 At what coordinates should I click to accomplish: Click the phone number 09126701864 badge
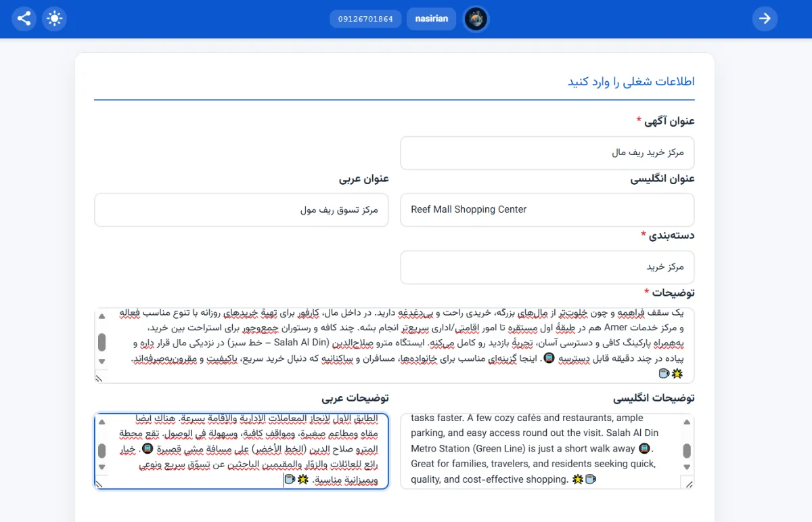pyautogui.click(x=366, y=19)
